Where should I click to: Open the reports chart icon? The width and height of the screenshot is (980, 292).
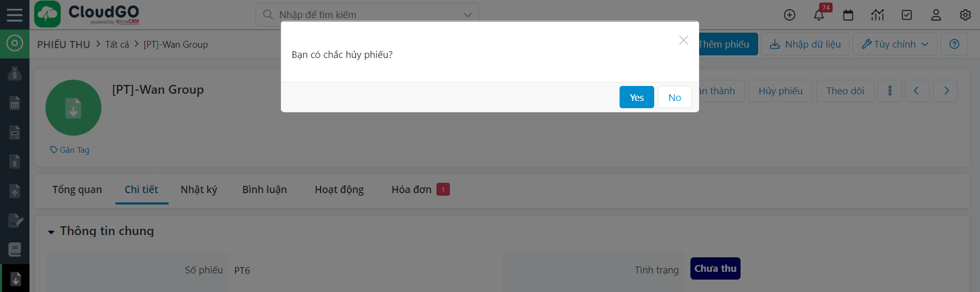[x=878, y=15]
